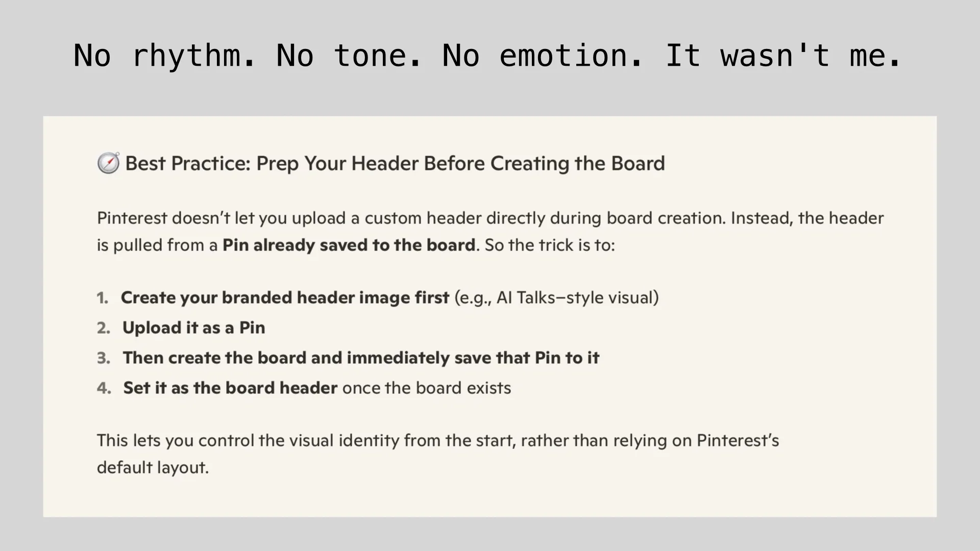Click the "(e.g., AI Talks–style visual)" text
Image resolution: width=980 pixels, height=551 pixels.
(556, 297)
